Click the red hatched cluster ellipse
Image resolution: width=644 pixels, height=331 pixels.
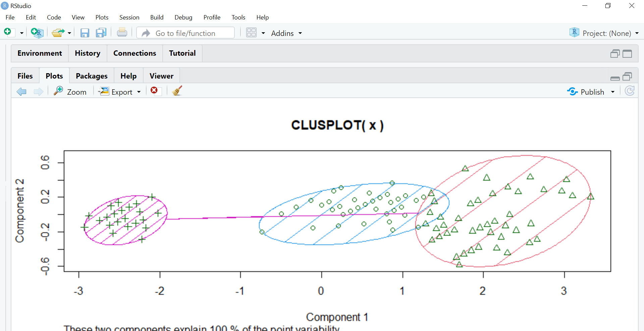click(503, 211)
